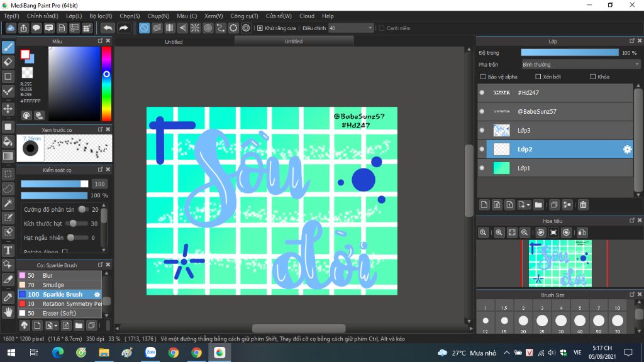This screenshot has width=644, height=362.
Task: Open the Bộ lọc(R) menu
Action: (x=101, y=16)
